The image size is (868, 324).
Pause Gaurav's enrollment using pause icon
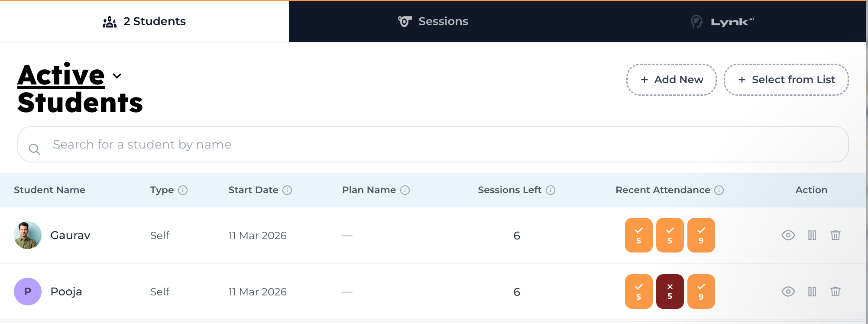tap(812, 235)
